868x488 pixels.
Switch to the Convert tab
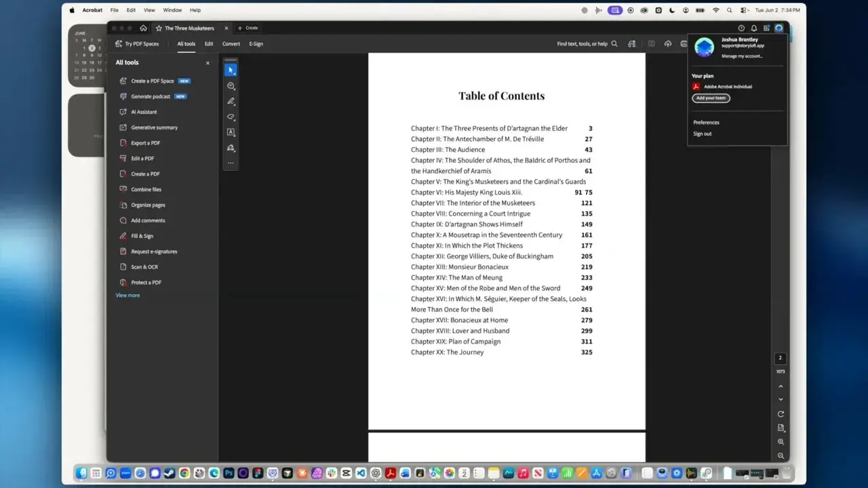click(231, 43)
